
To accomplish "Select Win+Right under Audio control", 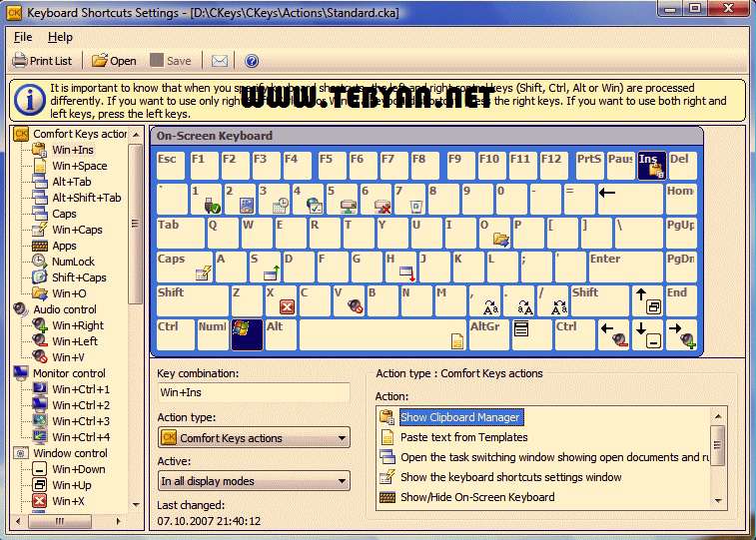I will click(78, 325).
